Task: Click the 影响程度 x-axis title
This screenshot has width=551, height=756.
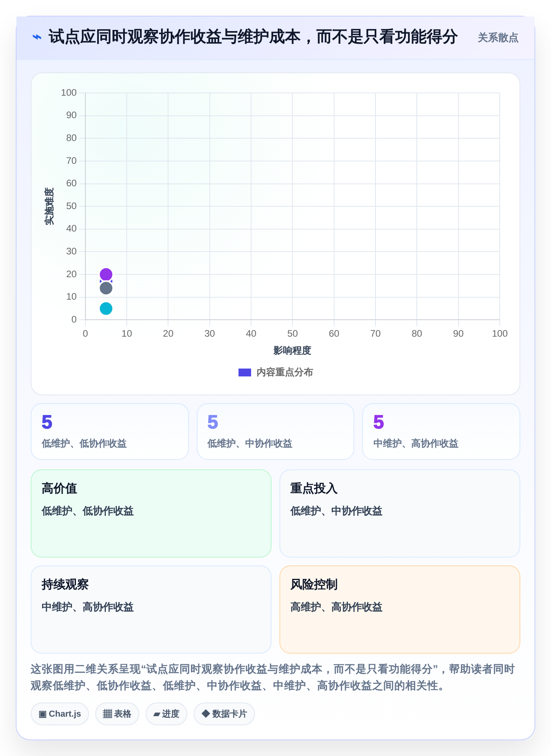Action: (x=292, y=350)
